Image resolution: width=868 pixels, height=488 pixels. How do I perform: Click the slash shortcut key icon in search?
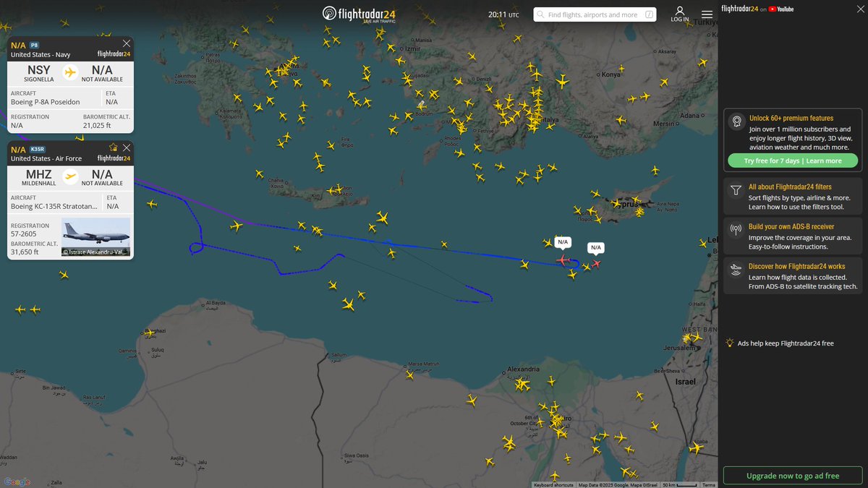pos(649,14)
